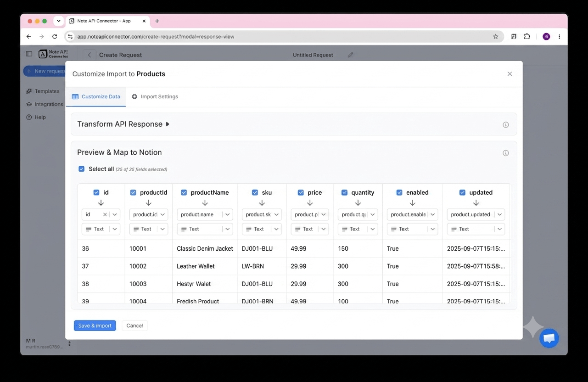Toggle the Select all checkbox
The image size is (588, 382).
[x=81, y=169]
